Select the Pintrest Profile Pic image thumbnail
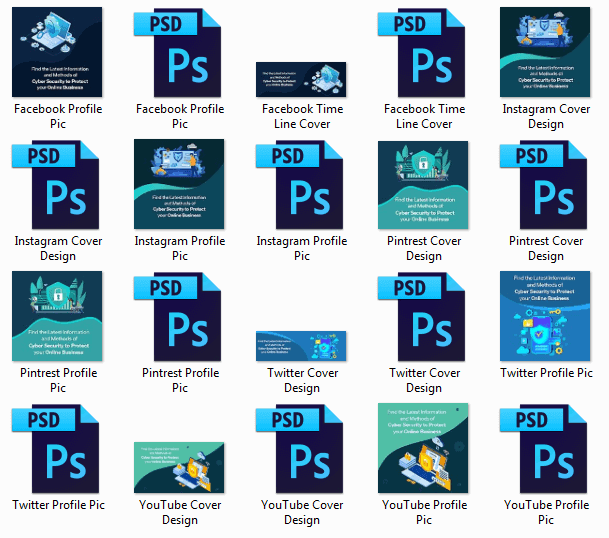This screenshot has width=609, height=538. tap(57, 316)
